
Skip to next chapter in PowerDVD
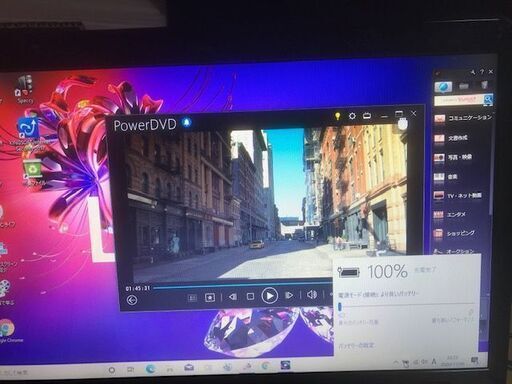289,295
